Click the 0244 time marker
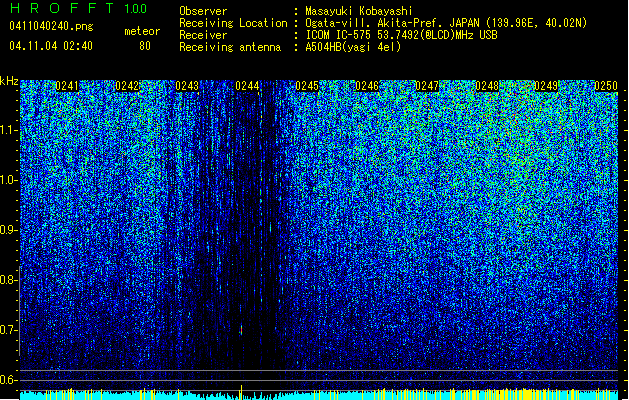 [x=247, y=86]
